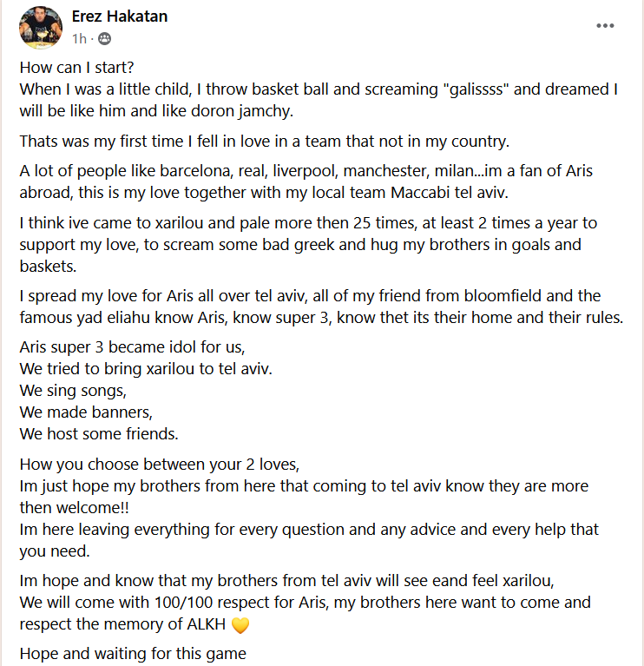Image resolution: width=644 pixels, height=666 pixels.
Task: Click the line "We made banners,"
Action: tap(86, 412)
